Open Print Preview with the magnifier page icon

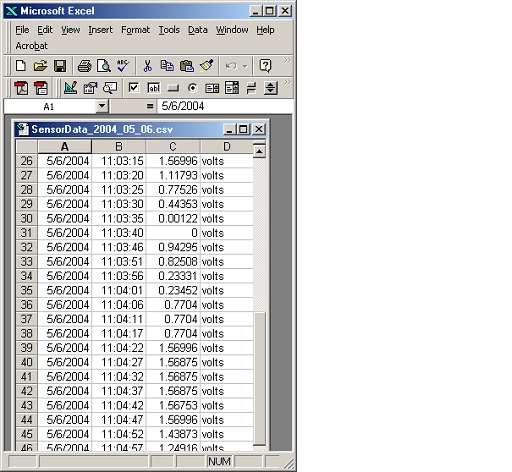click(104, 66)
